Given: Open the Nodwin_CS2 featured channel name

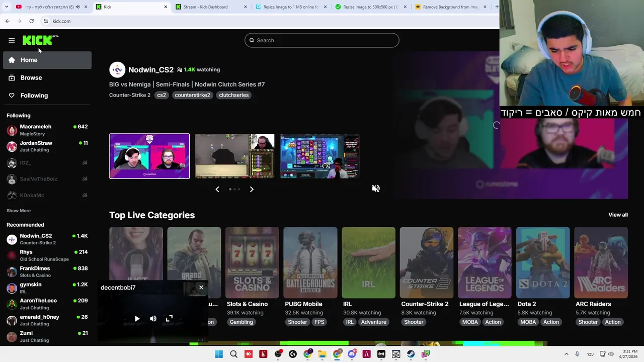Looking at the screenshot, I should click(151, 70).
